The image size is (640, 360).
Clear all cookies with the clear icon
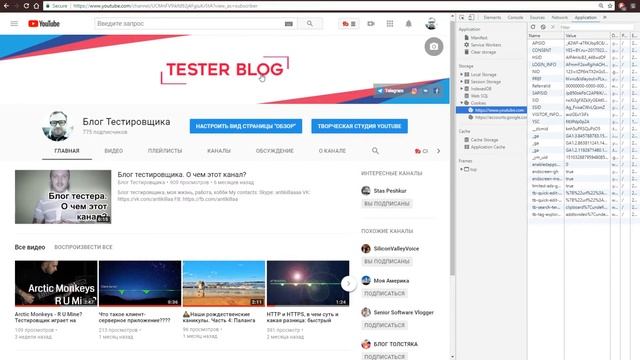tap(543, 27)
